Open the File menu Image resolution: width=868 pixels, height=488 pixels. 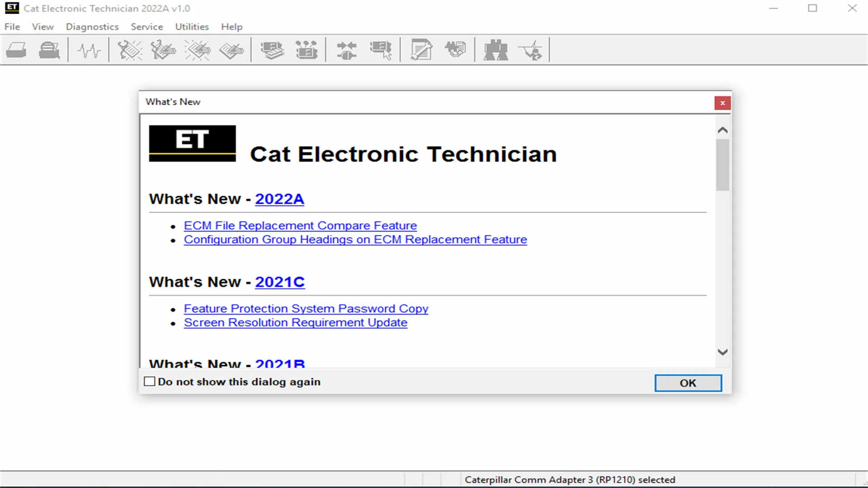12,27
